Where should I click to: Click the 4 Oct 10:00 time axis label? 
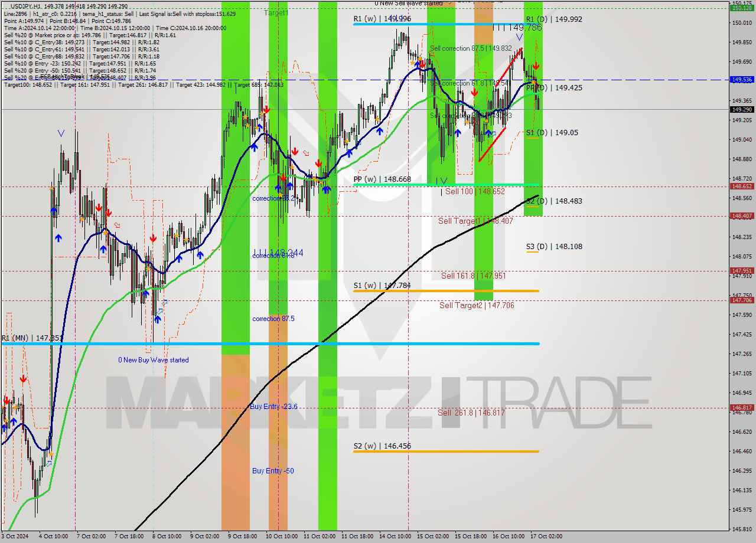[x=53, y=537]
